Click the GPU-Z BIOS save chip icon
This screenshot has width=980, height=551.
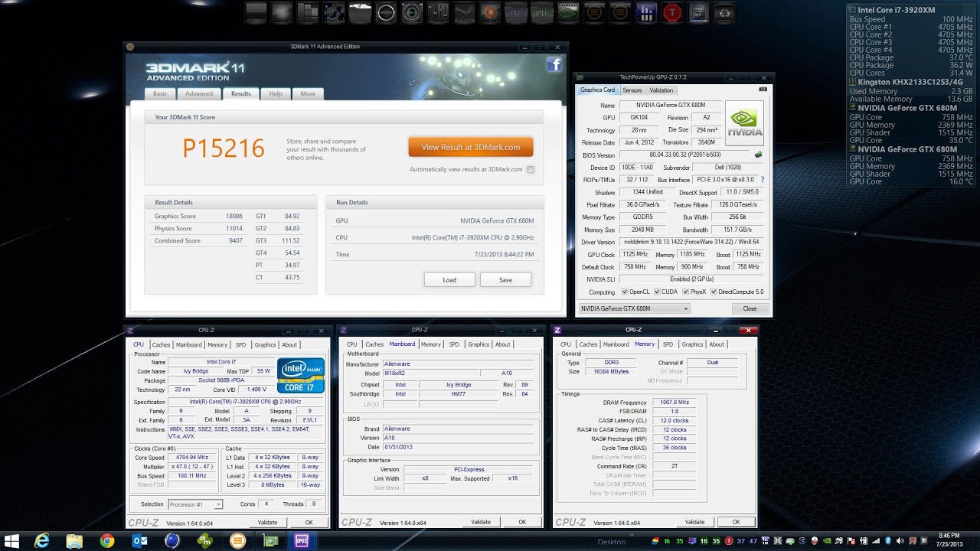pos(758,155)
